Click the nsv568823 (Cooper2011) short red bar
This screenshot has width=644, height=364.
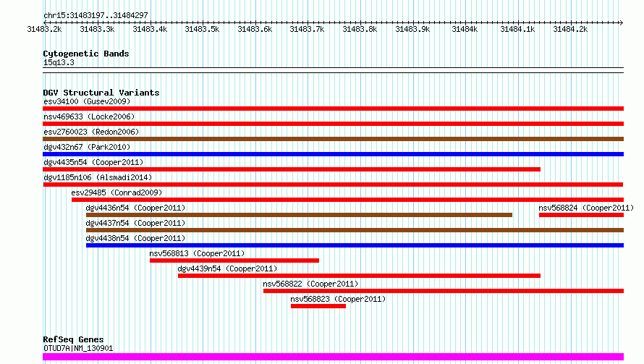coord(318,306)
